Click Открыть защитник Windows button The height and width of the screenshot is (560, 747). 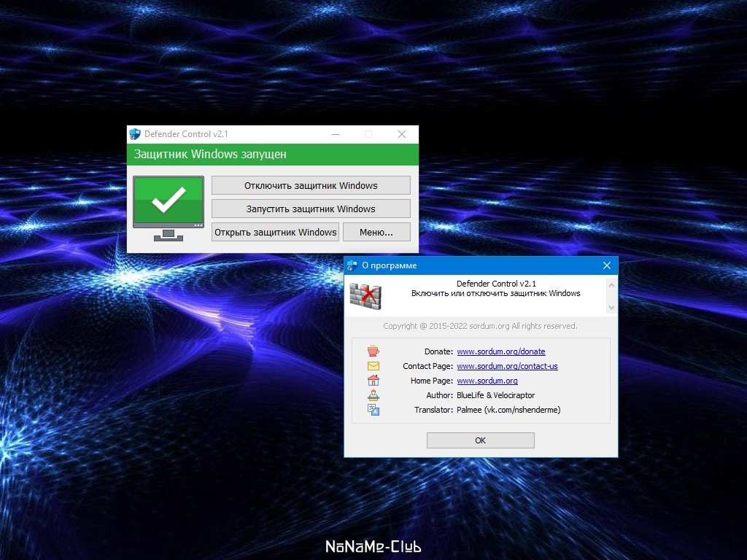click(275, 232)
